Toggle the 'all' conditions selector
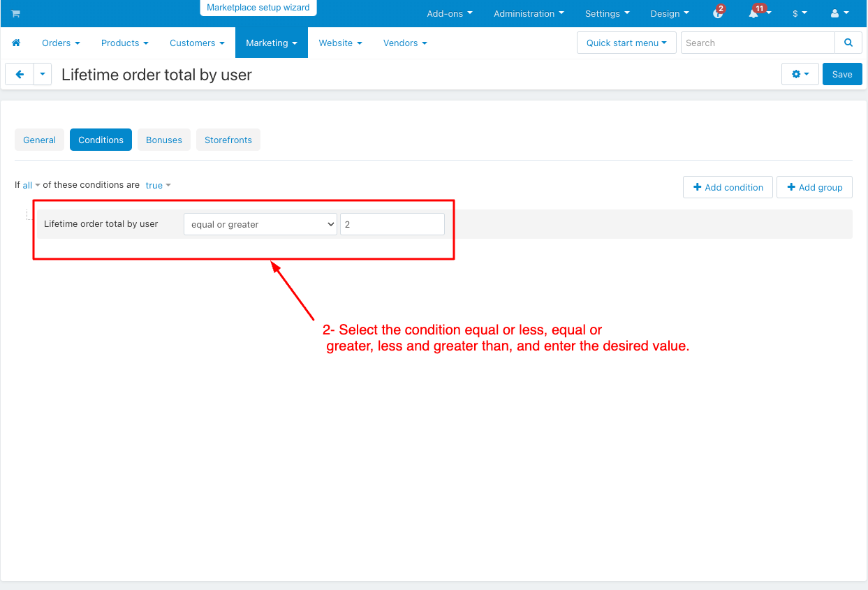The image size is (868, 590). pyautogui.click(x=31, y=186)
